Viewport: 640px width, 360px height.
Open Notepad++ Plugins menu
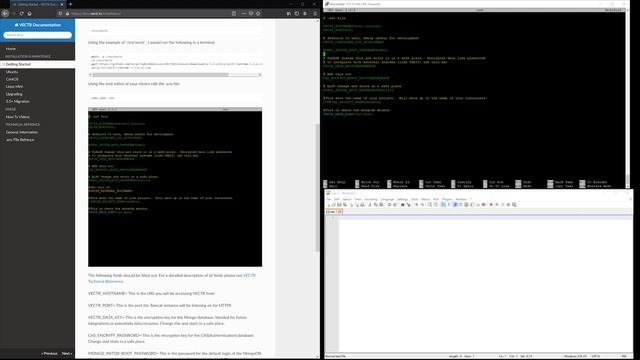(447, 199)
